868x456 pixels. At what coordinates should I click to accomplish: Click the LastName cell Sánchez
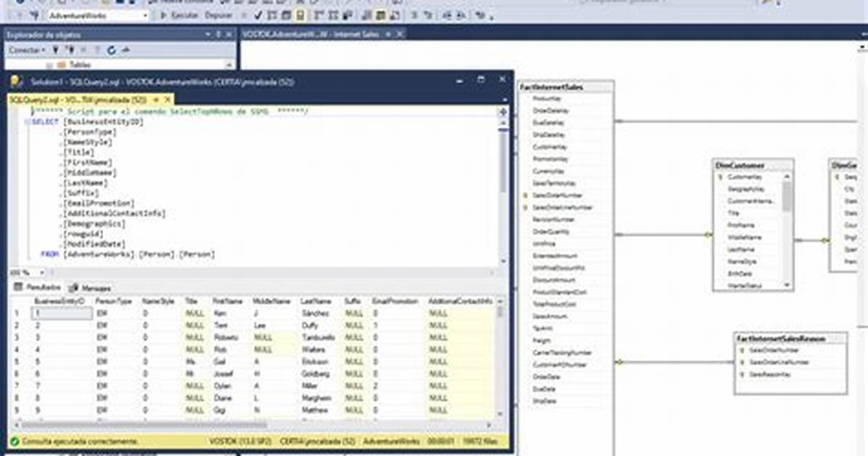(x=315, y=313)
